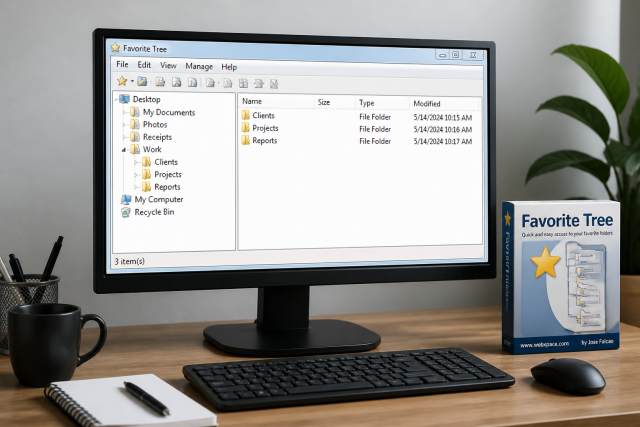Open the Manage menu
This screenshot has width=640, height=427.
point(199,66)
